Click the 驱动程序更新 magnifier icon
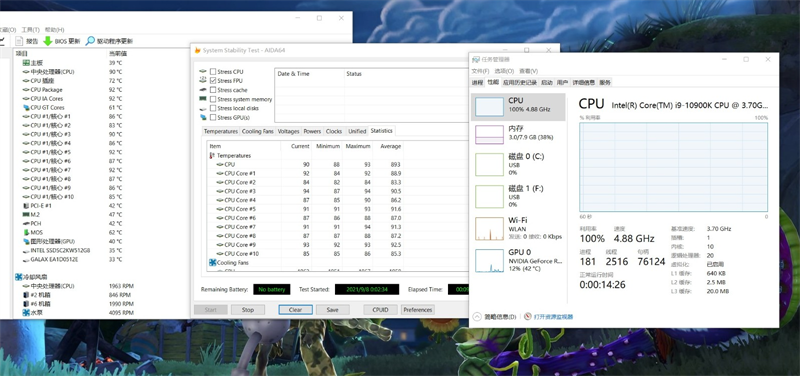Image resolution: width=800 pixels, height=376 pixels. tap(90, 41)
